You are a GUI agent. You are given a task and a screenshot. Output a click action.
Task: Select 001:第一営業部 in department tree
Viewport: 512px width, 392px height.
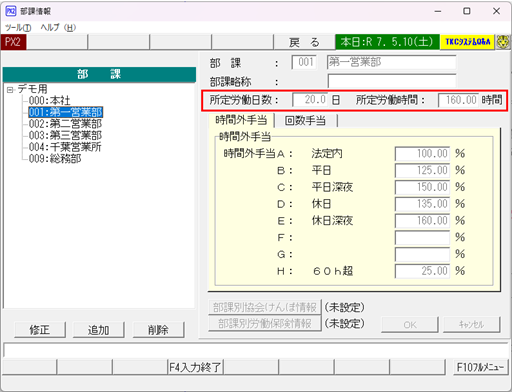(65, 112)
